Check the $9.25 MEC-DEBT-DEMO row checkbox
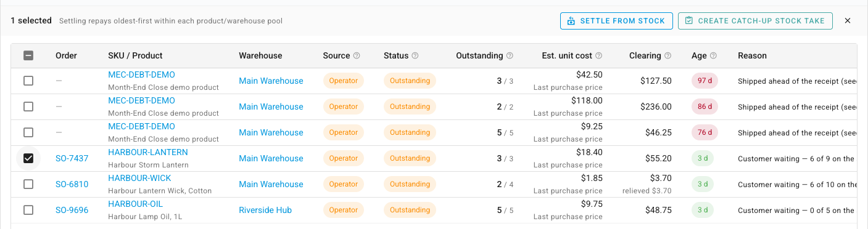This screenshot has height=229, width=868. [x=28, y=132]
